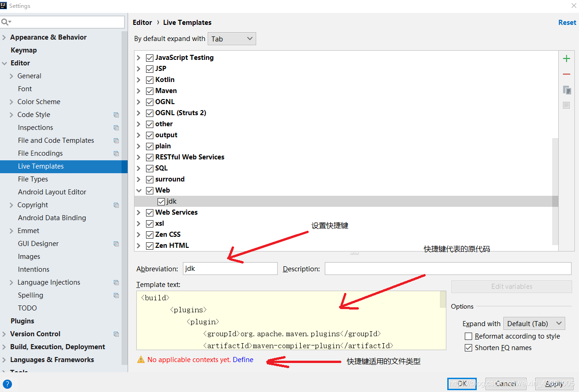Collapse the Editor settings section
Image resolution: width=579 pixels, height=392 pixels.
[4, 63]
